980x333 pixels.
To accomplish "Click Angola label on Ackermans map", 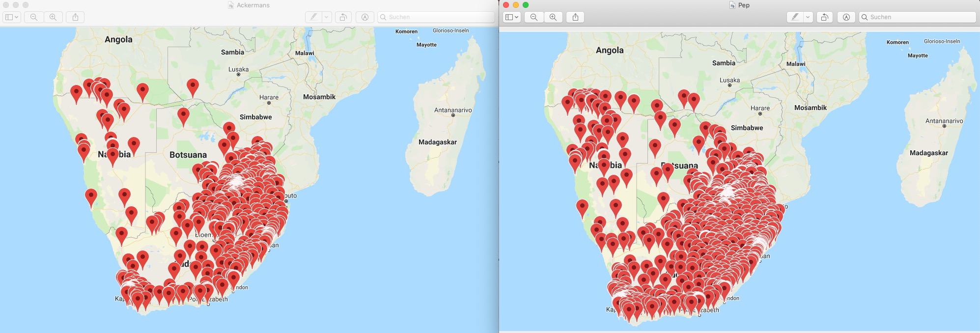I will (x=118, y=39).
